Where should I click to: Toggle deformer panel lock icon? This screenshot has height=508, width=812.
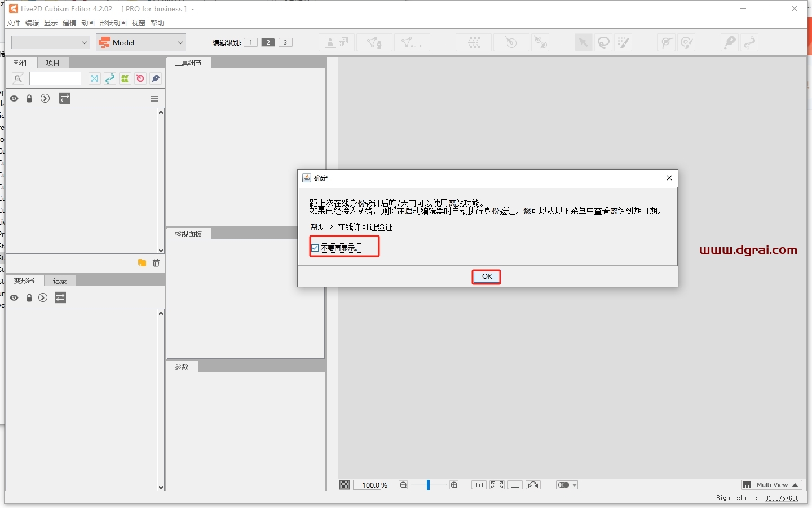29,298
